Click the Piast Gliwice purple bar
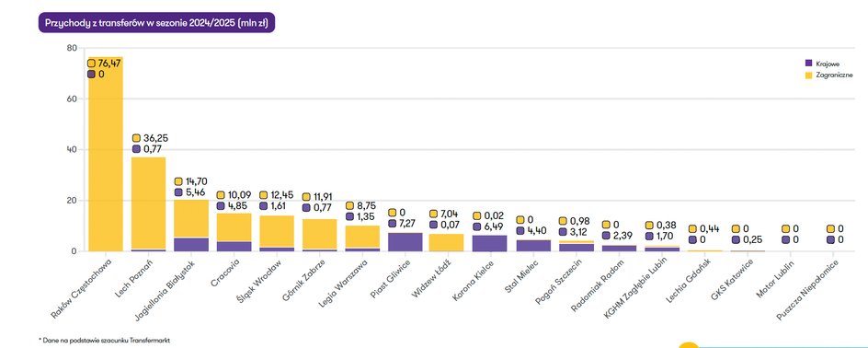This screenshot has width=868, height=348. tap(405, 242)
